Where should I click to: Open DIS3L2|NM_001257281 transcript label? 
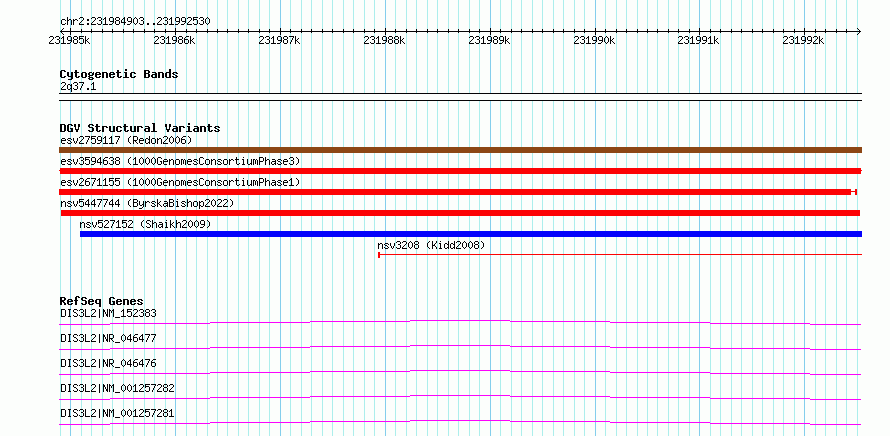[117, 413]
